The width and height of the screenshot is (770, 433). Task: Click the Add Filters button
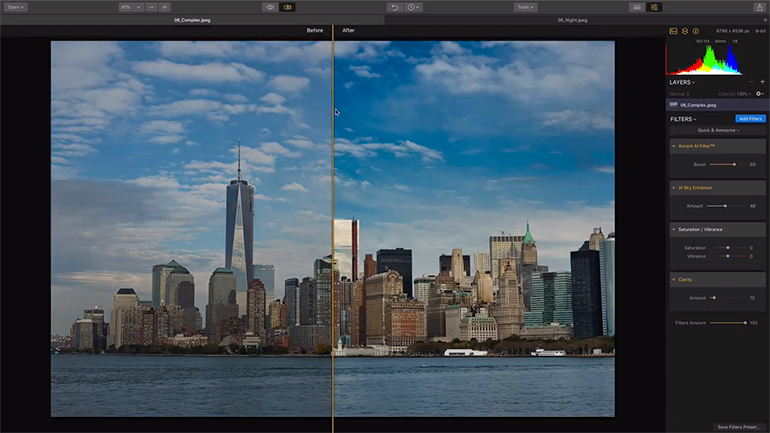tap(749, 119)
